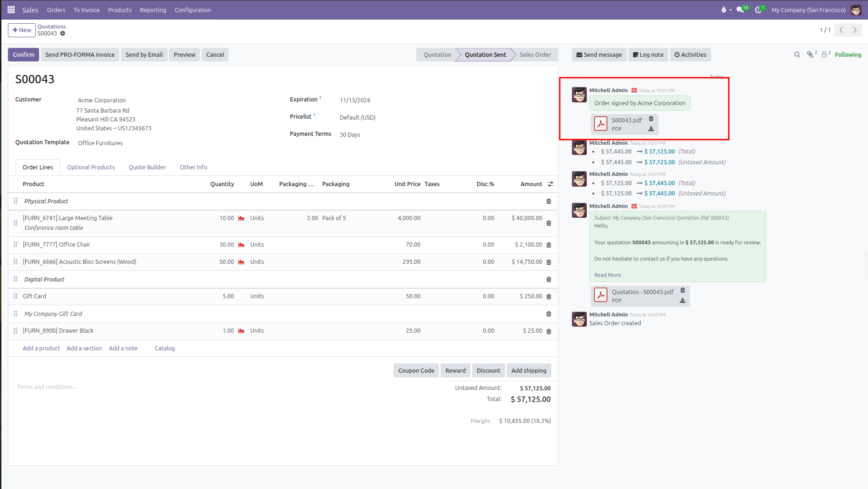Open the Catalog link

pos(165,348)
